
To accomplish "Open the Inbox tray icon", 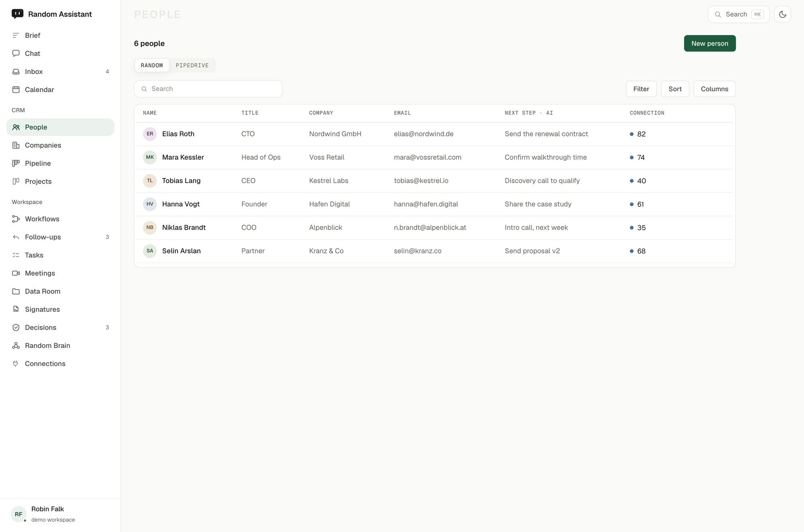I will coord(16,72).
